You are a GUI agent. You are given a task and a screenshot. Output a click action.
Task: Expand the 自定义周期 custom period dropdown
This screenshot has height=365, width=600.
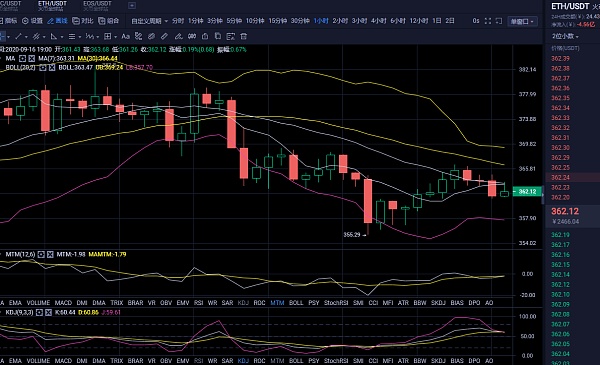150,21
